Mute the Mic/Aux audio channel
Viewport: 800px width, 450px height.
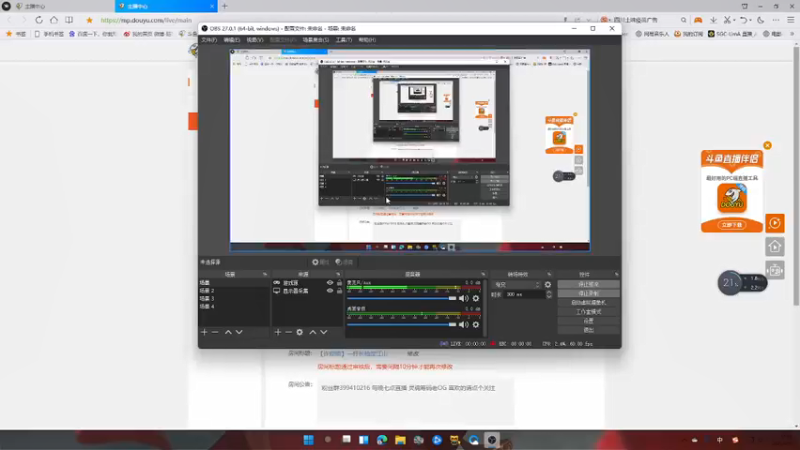pyautogui.click(x=463, y=298)
